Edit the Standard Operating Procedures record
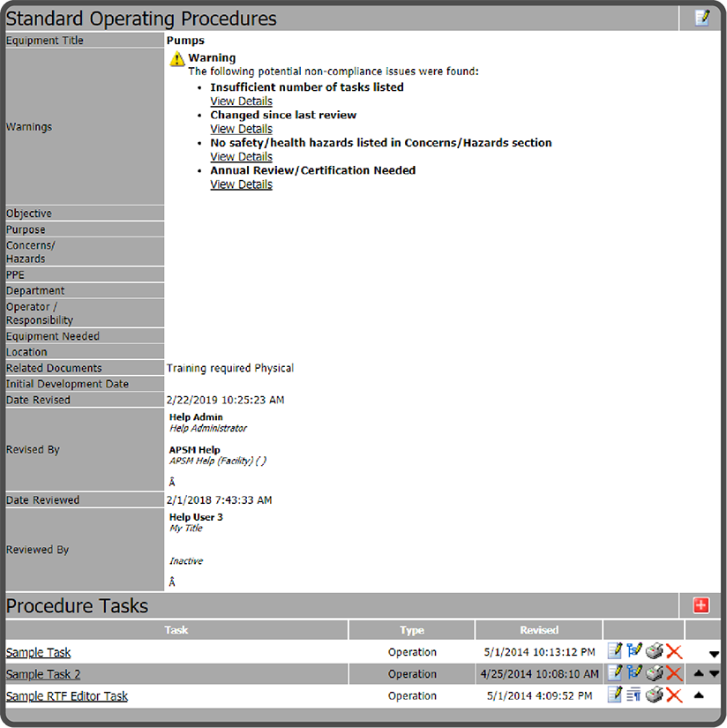Viewport: 727px width, 728px height. 701,17
